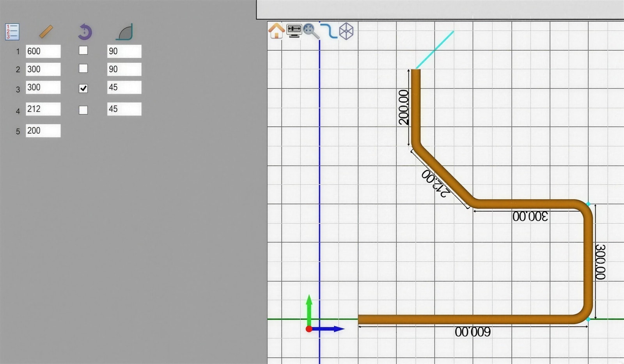Click row number 5 label
624x364 pixels.
point(18,132)
